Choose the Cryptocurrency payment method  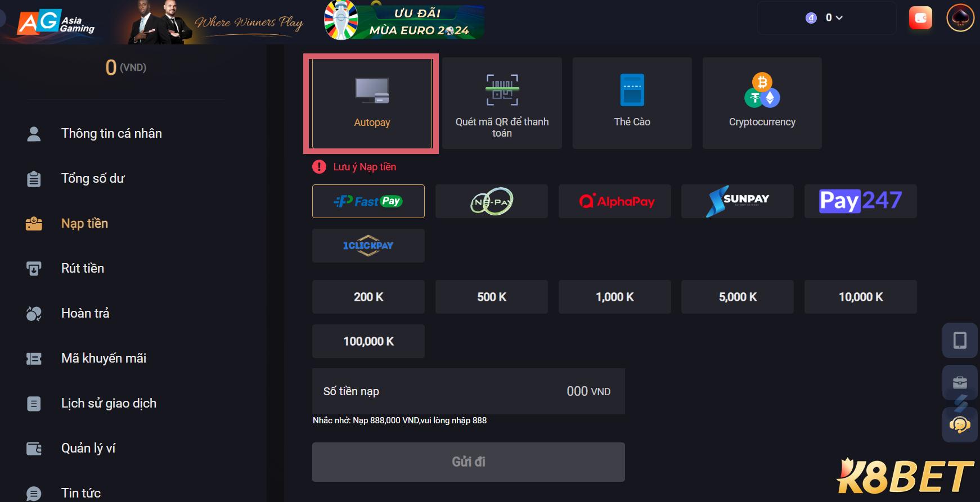tap(762, 103)
